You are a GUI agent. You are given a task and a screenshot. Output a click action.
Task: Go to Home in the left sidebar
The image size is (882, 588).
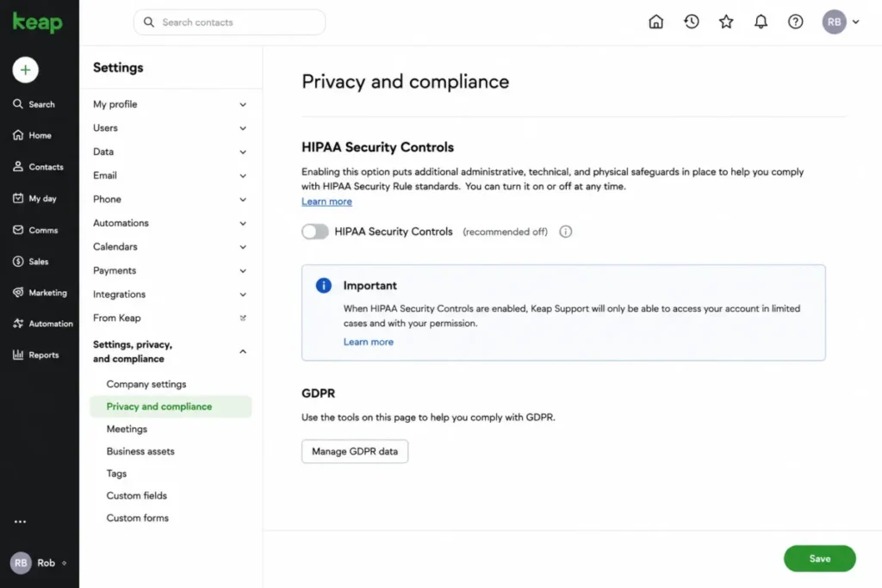(x=32, y=135)
